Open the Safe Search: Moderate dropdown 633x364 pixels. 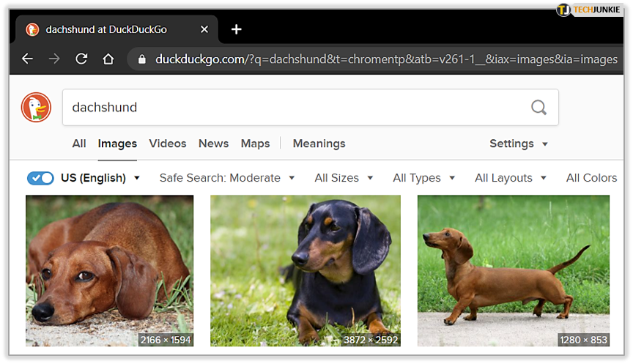[227, 178]
